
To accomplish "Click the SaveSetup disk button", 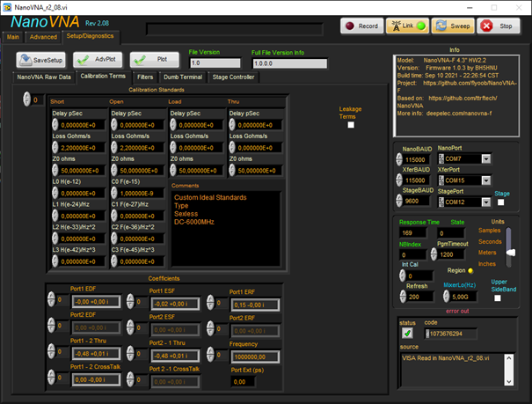I will (40, 60).
